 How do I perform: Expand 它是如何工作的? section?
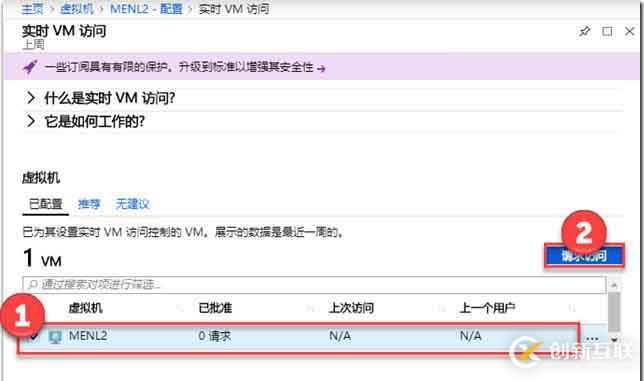(85, 121)
